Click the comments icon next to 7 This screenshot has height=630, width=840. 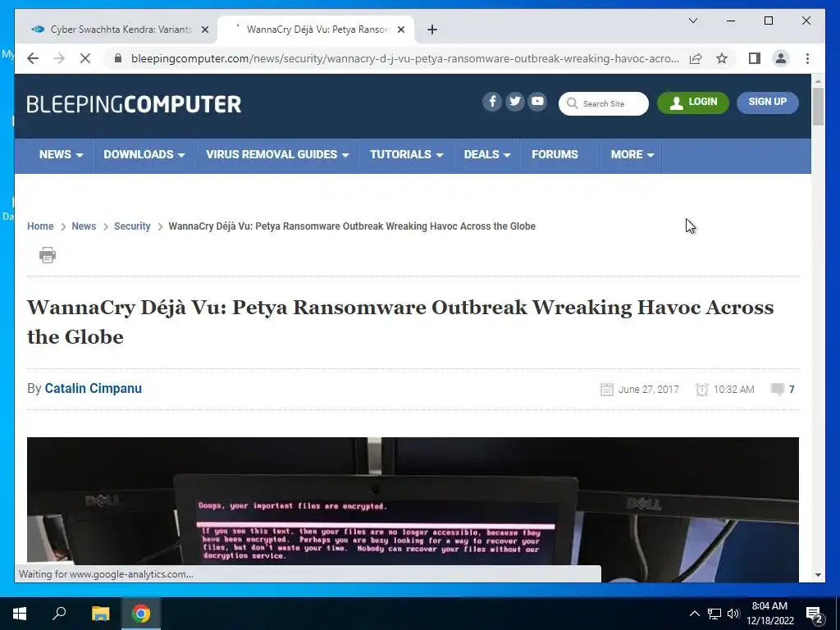(x=777, y=389)
